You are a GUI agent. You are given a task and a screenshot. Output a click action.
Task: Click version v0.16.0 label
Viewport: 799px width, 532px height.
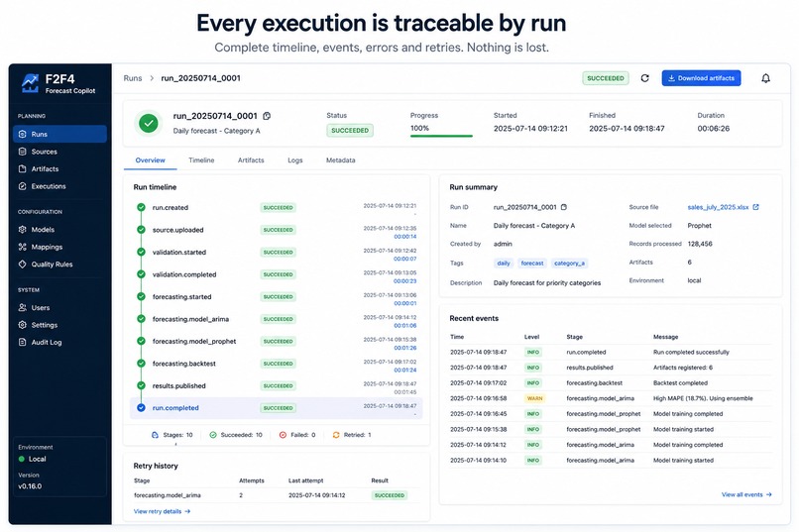(x=30, y=486)
